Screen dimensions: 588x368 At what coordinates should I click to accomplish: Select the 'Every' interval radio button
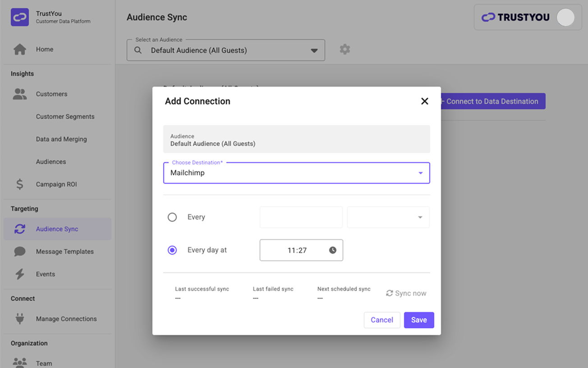(x=172, y=217)
